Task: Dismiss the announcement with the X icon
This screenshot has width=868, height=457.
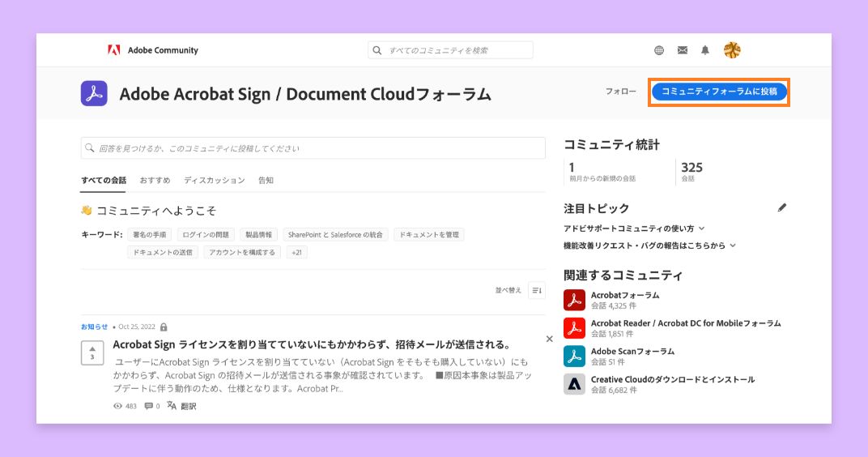Action: click(549, 339)
